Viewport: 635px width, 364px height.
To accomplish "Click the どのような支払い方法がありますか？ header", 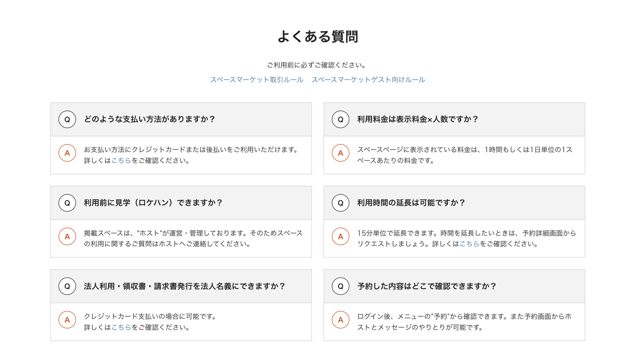I will (181, 119).
